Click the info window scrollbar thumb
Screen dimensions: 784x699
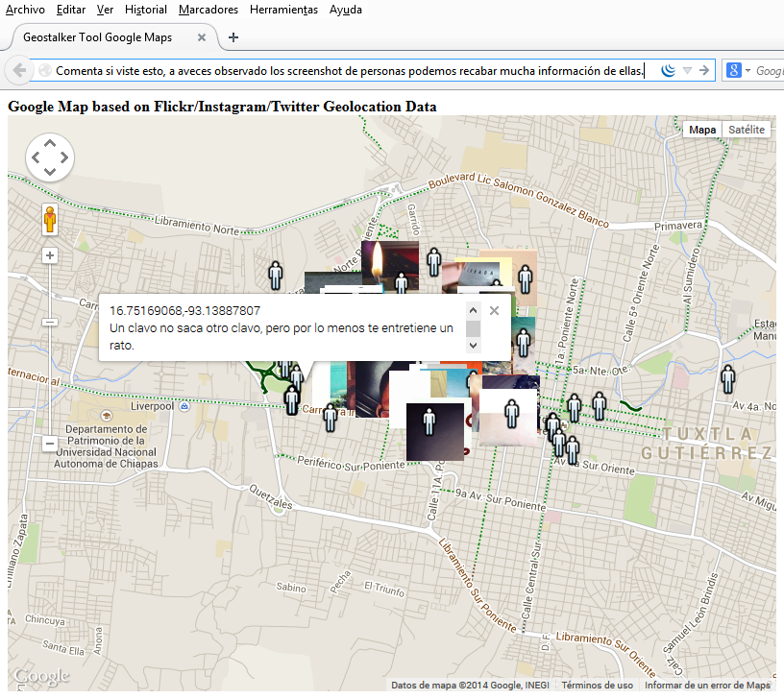coord(473,328)
